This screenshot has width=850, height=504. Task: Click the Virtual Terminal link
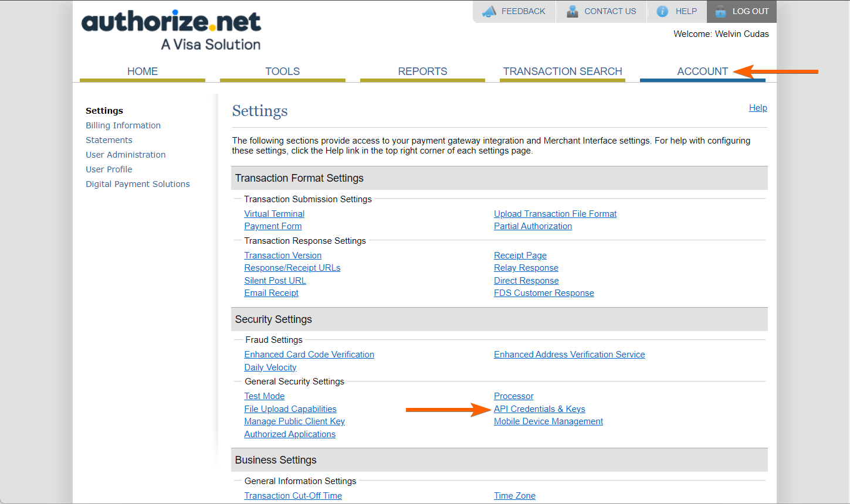(x=274, y=214)
